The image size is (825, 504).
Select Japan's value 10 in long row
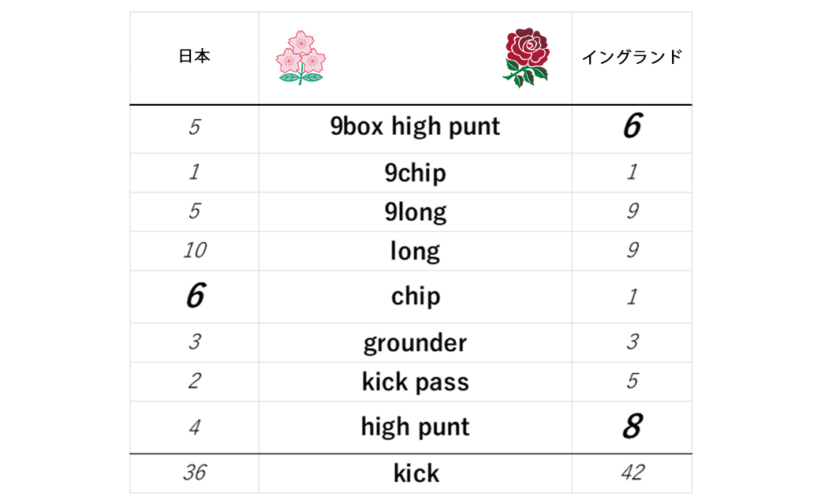point(195,251)
